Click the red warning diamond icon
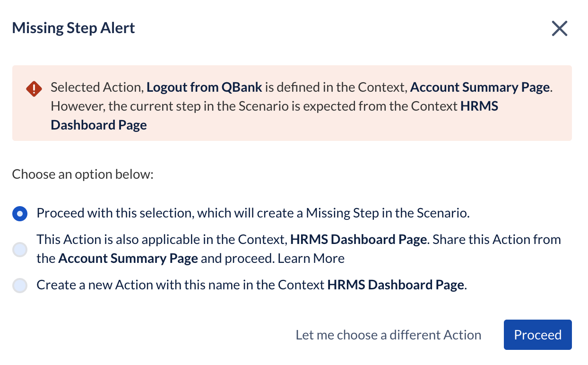This screenshot has height=365, width=588. point(34,88)
